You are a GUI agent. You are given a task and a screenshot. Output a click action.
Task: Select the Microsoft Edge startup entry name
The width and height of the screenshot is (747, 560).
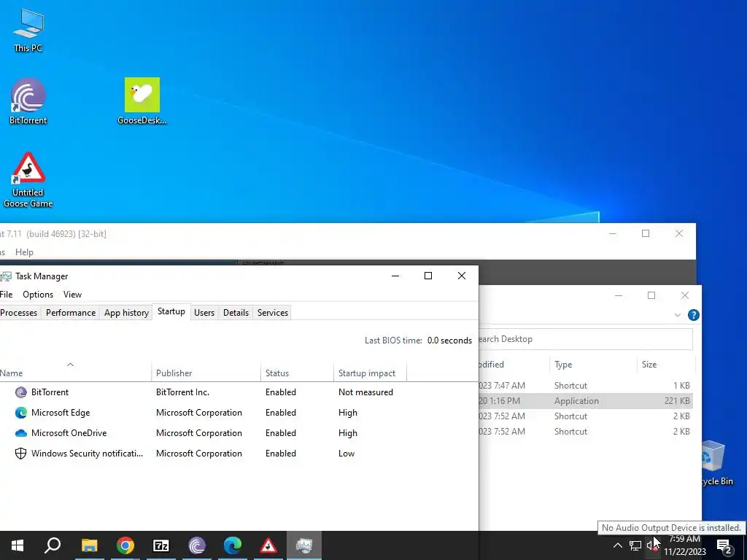pyautogui.click(x=61, y=413)
